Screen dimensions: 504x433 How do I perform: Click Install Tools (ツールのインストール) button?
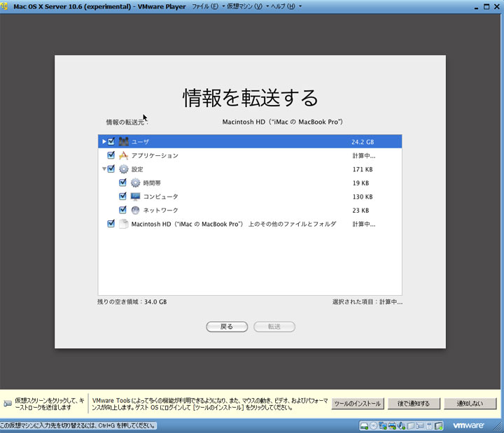[357, 404]
